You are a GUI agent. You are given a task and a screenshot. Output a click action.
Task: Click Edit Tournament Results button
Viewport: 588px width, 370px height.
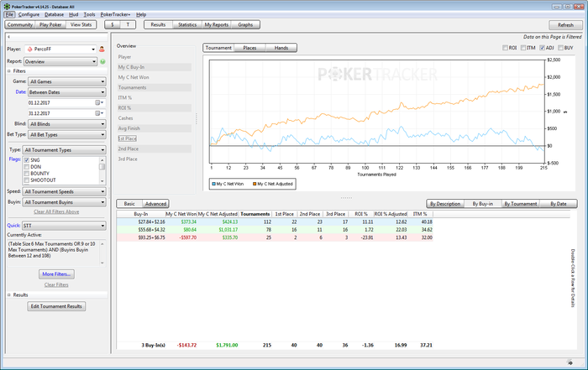click(x=56, y=306)
